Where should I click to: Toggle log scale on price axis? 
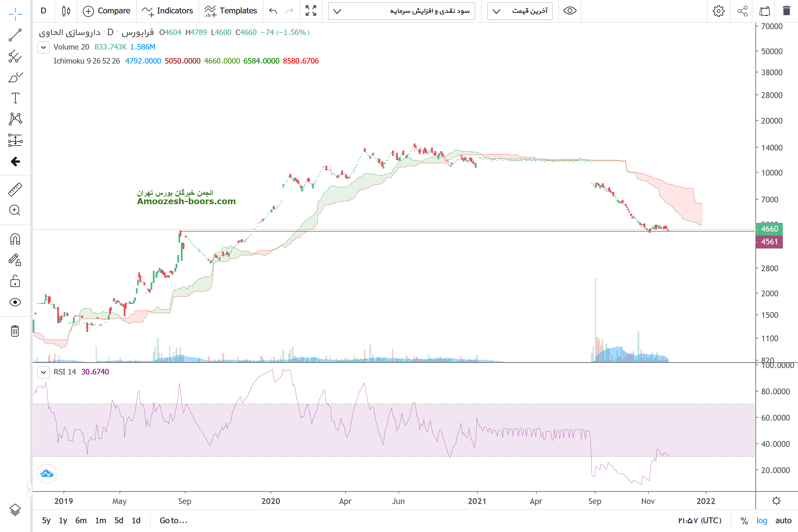[x=761, y=520]
